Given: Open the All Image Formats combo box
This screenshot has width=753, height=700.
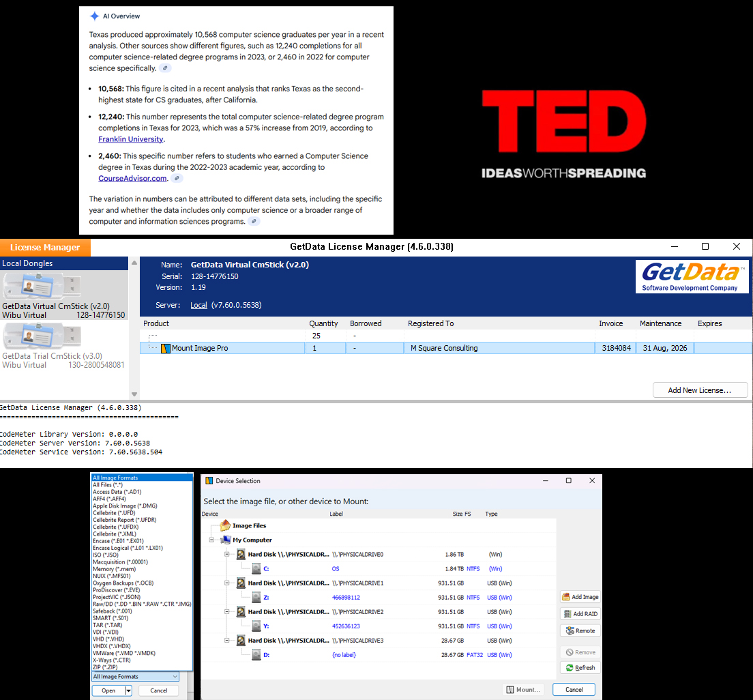Looking at the screenshot, I should (x=135, y=677).
